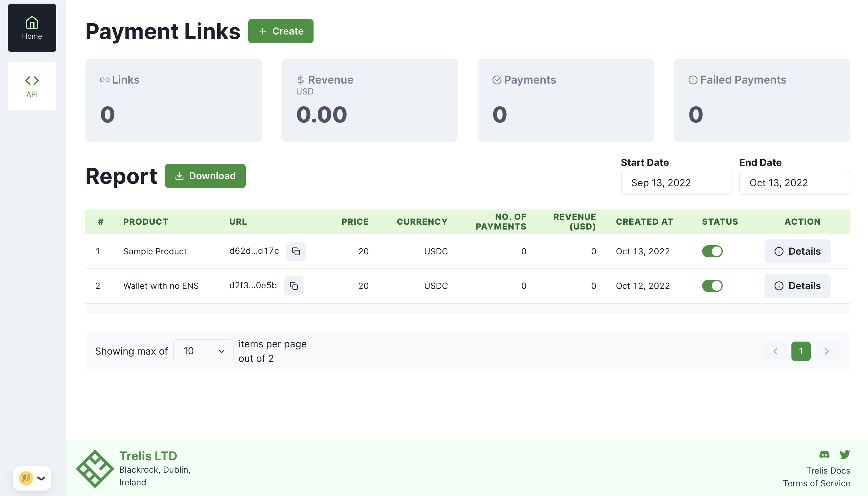
Task: Copy the d2f3...0e5b payment link URL
Action: tap(293, 286)
